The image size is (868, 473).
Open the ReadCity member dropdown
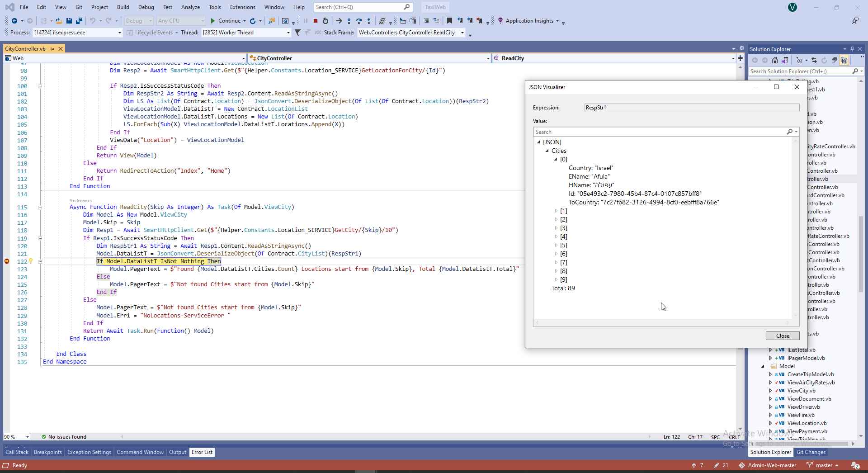coord(733,58)
